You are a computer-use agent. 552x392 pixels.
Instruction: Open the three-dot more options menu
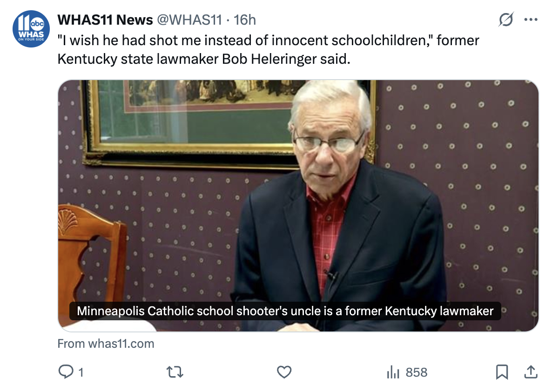[531, 20]
